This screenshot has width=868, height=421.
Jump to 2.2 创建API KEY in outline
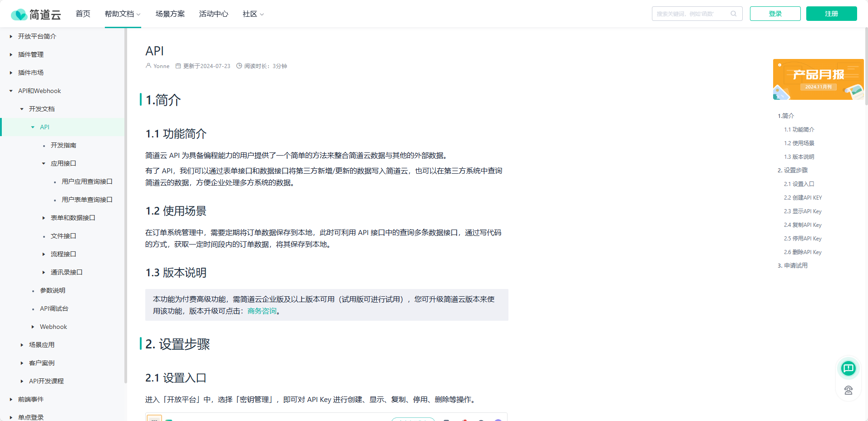pyautogui.click(x=803, y=198)
